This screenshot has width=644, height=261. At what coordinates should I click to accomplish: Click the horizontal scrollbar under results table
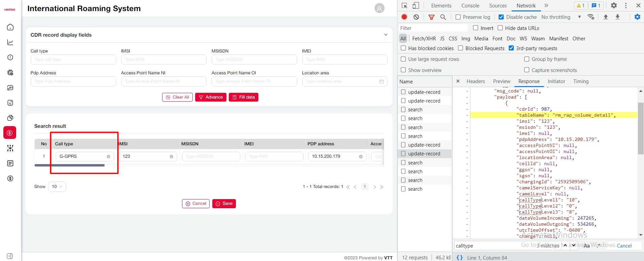[70, 165]
